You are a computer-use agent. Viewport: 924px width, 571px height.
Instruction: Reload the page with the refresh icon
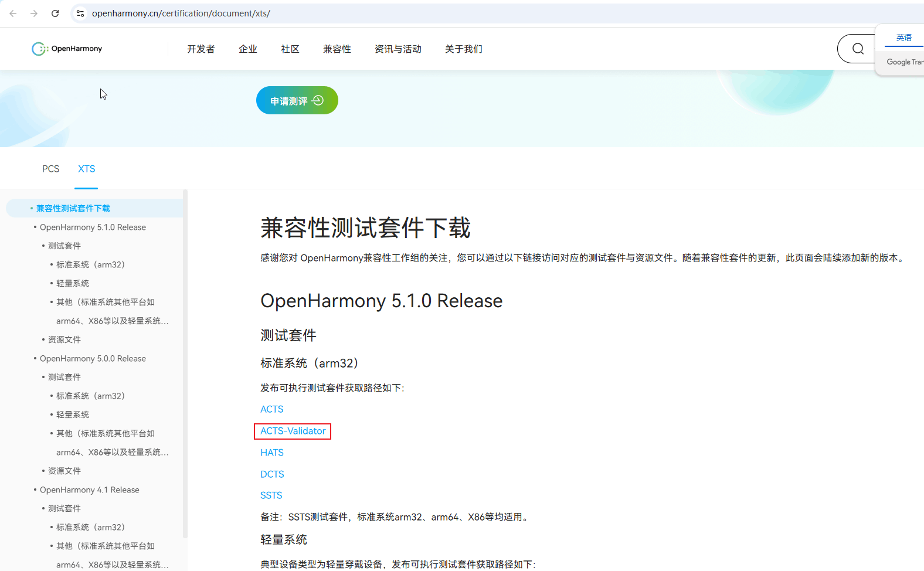tap(55, 13)
